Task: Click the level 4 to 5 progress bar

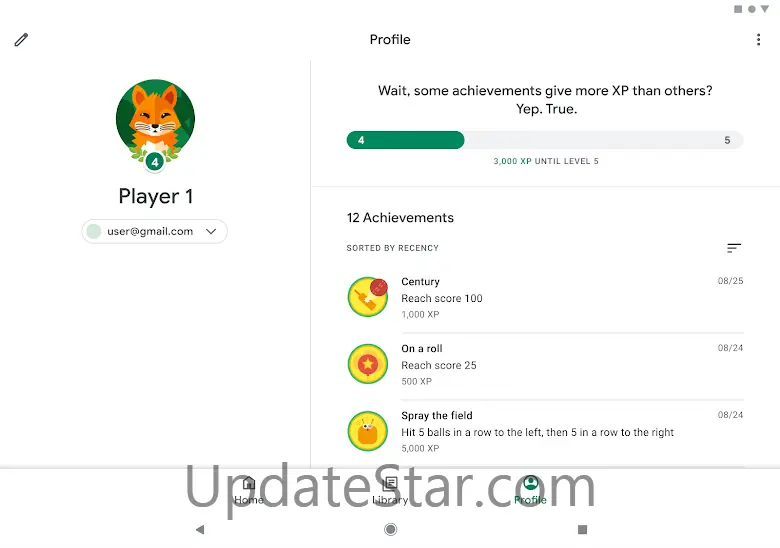Action: coord(545,140)
